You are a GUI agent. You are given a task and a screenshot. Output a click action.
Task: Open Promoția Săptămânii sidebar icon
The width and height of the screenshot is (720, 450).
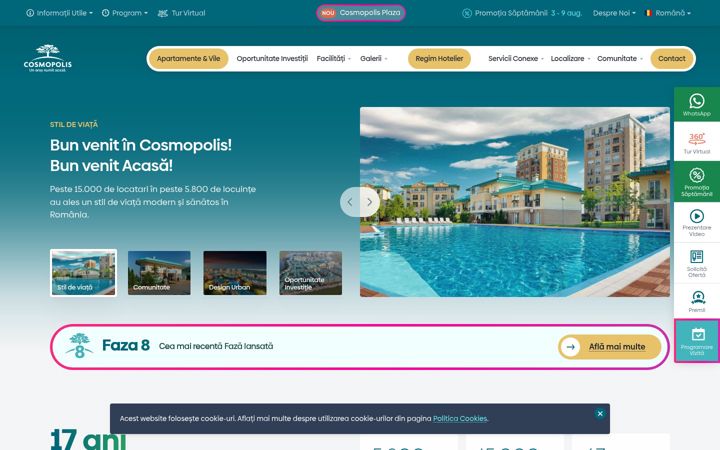697,181
